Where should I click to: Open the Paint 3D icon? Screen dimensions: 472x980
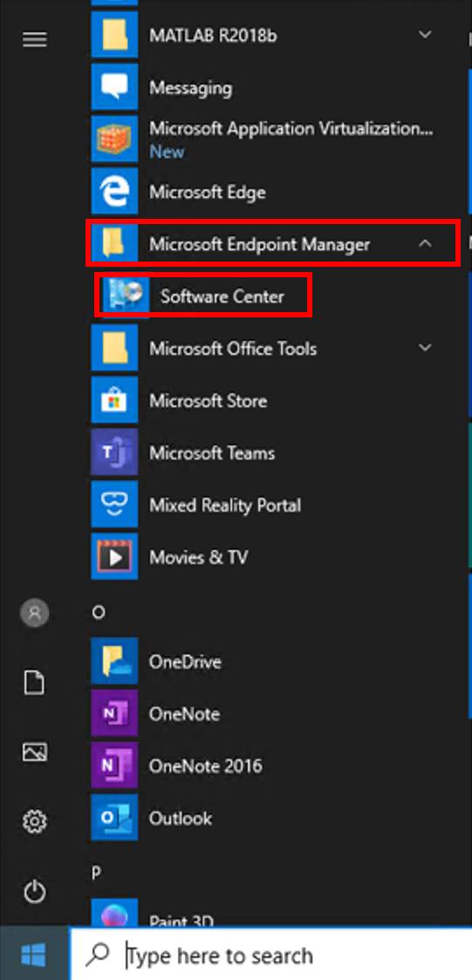pyautogui.click(x=114, y=913)
